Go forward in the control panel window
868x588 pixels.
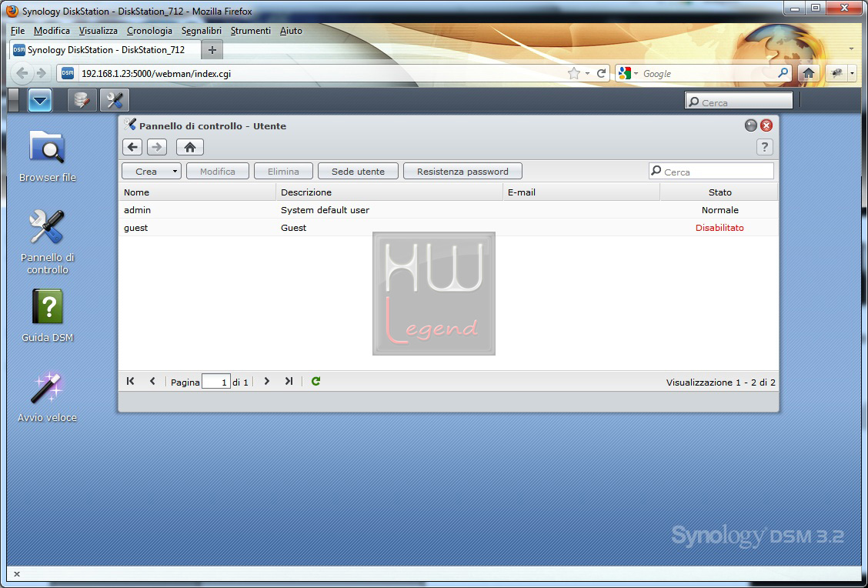tap(157, 147)
